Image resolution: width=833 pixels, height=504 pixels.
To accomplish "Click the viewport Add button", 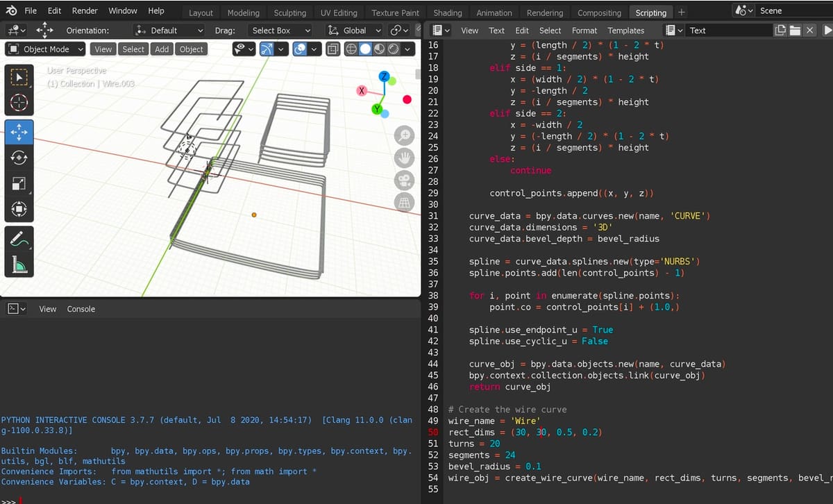I will [x=162, y=49].
